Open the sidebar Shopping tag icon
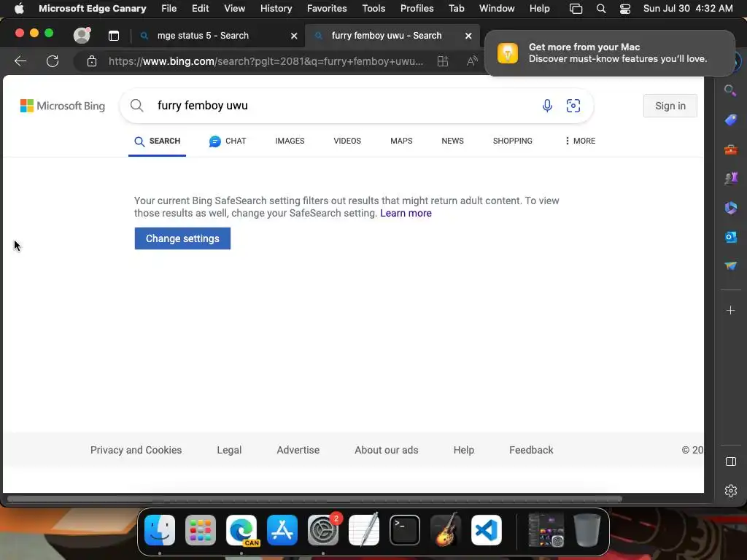 pos(730,120)
